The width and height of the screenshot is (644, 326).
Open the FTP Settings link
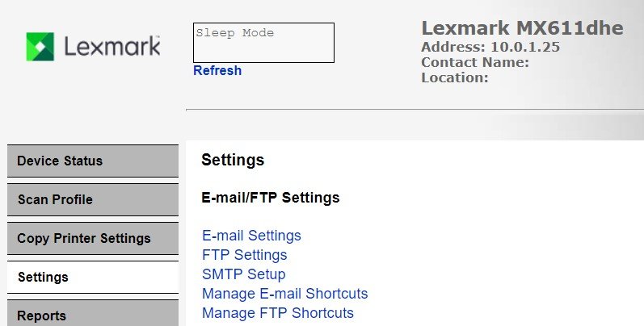point(244,255)
